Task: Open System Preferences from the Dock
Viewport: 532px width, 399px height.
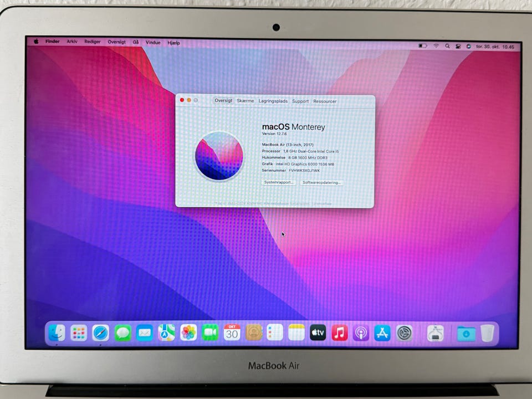Action: point(404,333)
